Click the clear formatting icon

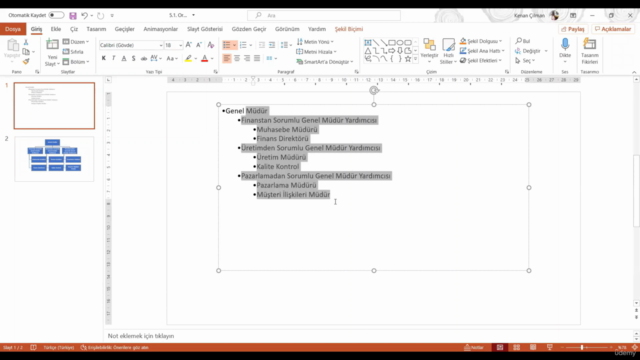[211, 45]
